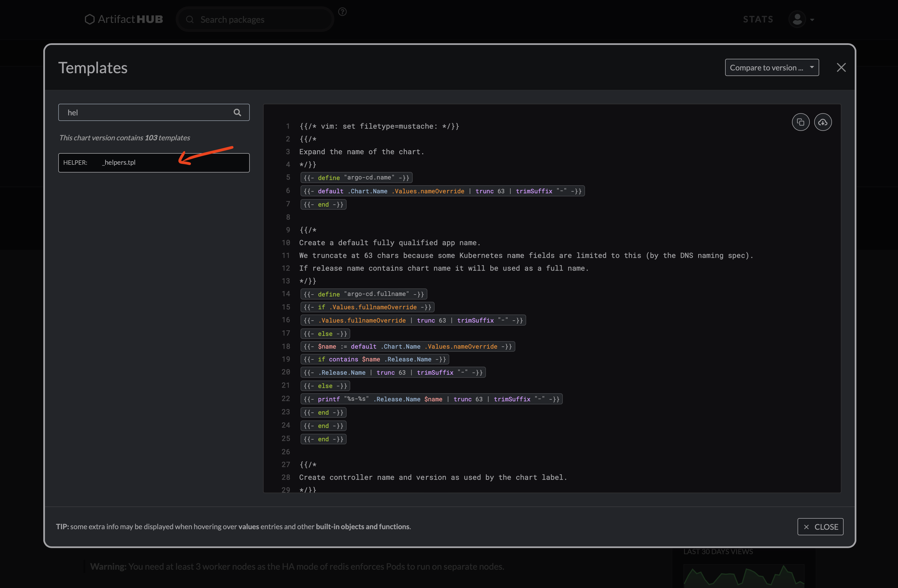
Task: Copy the template code using the copy icon
Action: pos(801,122)
